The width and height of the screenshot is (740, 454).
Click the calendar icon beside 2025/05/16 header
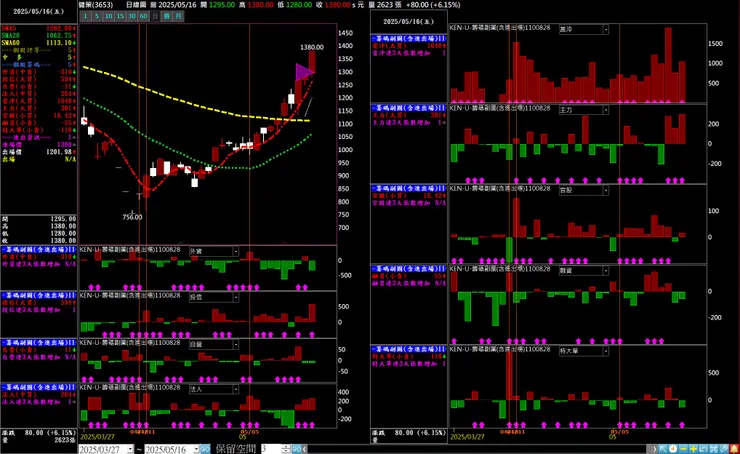tap(153, 5)
